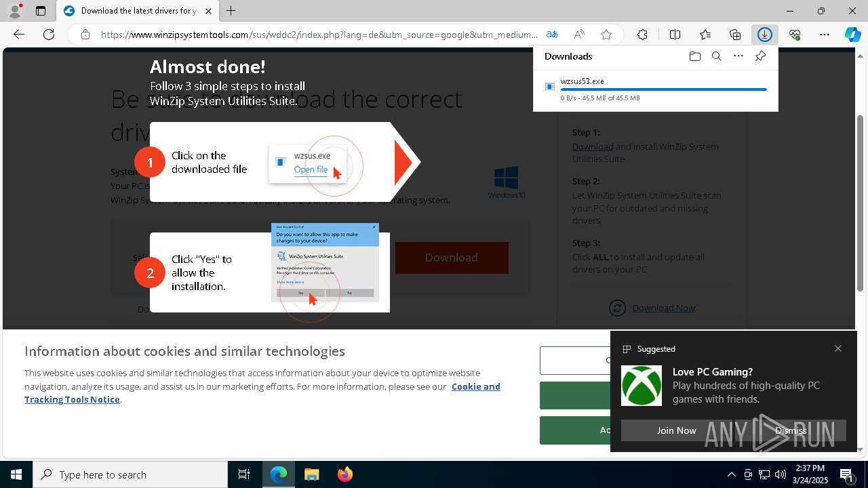View site information lock icon

(85, 35)
